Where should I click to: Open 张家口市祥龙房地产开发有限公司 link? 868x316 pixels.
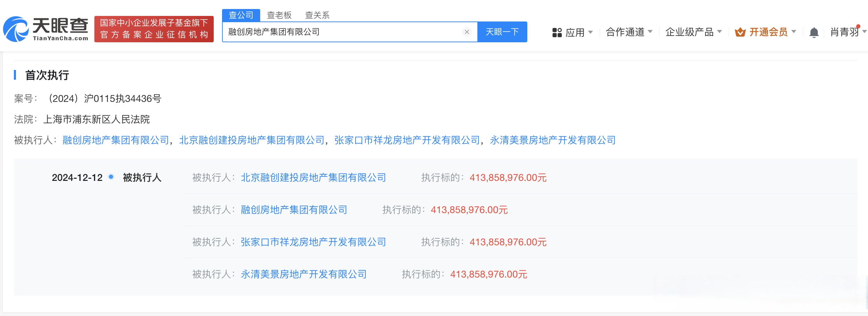(x=406, y=140)
